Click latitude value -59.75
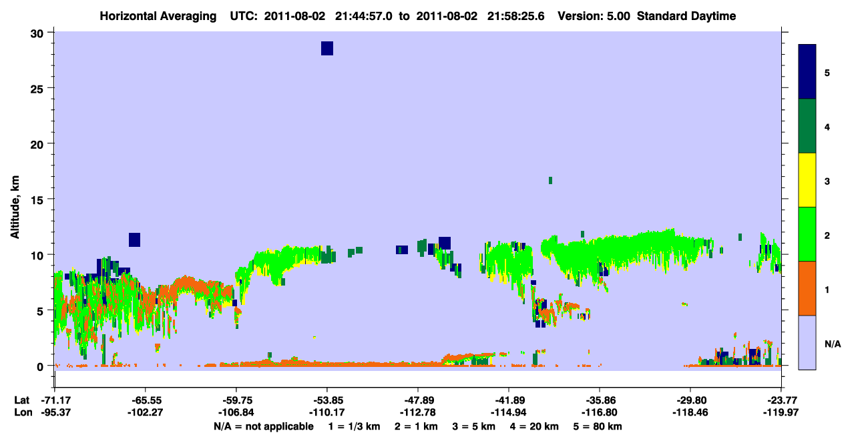Screen dimensions: 868x445 click(x=236, y=400)
